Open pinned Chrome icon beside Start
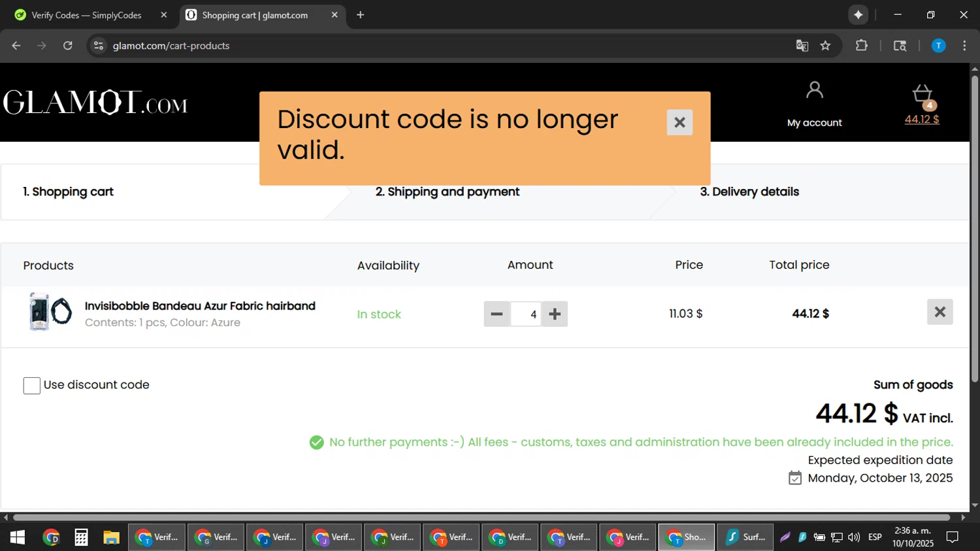This screenshot has height=551, width=980. pyautogui.click(x=51, y=537)
